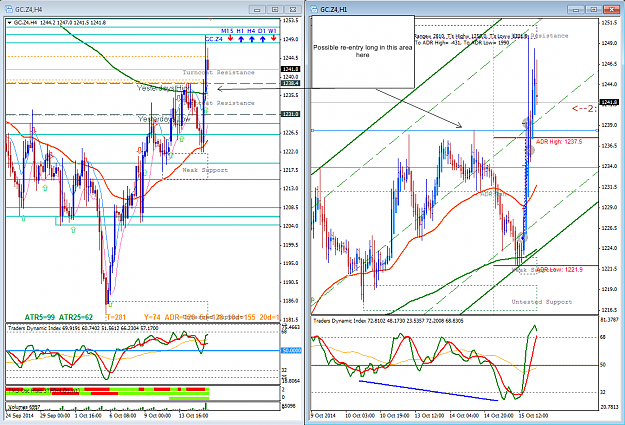Click the 1238.4 price tag on H4 axis

291,83
